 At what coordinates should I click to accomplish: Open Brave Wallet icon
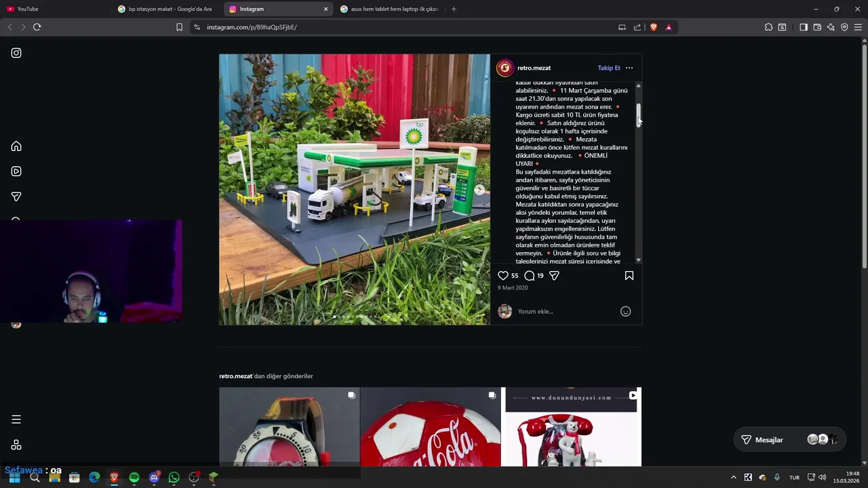pyautogui.click(x=817, y=27)
